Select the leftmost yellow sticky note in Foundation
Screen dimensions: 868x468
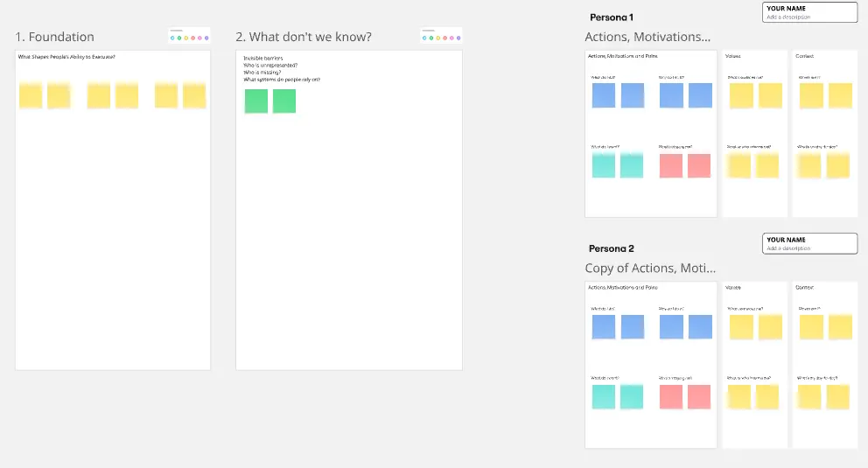tap(31, 95)
